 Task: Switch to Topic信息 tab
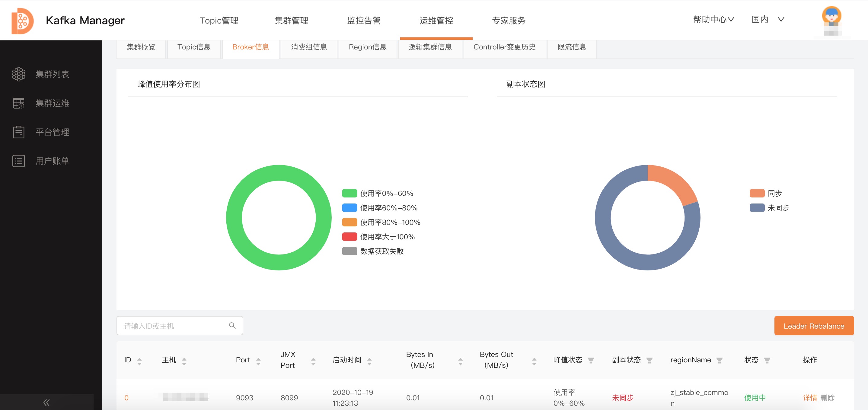(x=194, y=47)
